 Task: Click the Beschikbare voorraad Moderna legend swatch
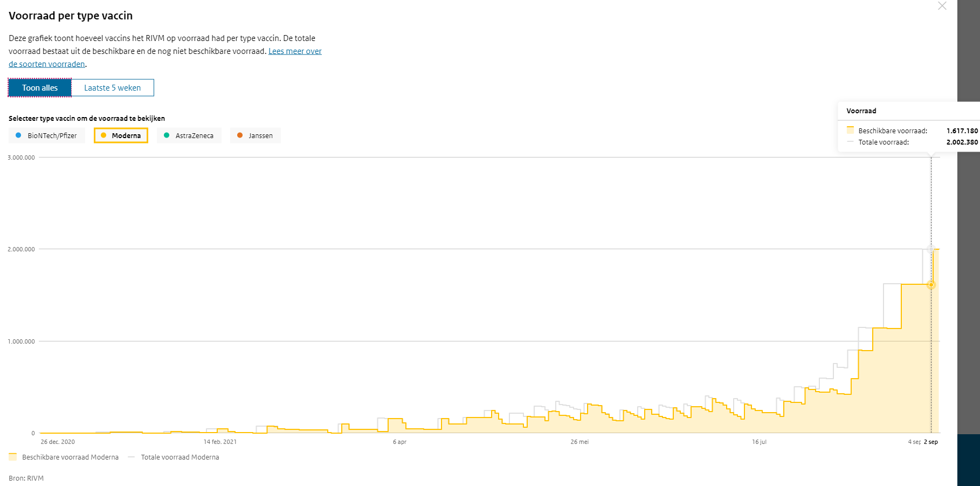tap(13, 457)
